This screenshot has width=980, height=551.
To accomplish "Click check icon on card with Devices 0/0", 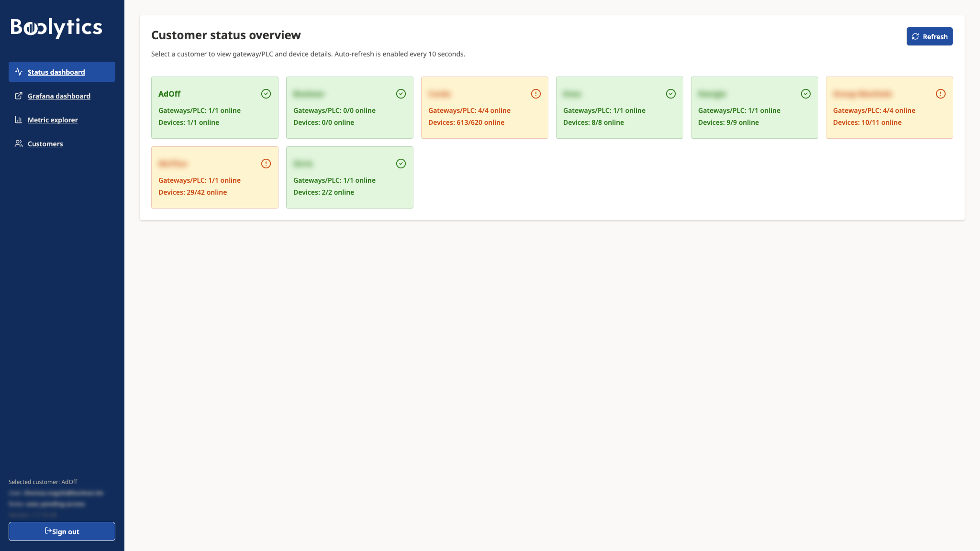I will [401, 94].
